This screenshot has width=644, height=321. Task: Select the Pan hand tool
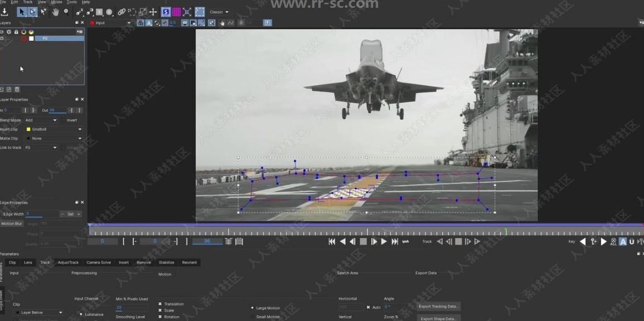click(55, 12)
